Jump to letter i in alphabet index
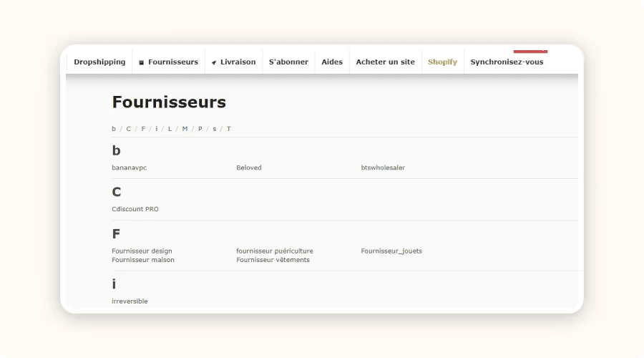Image resolution: width=644 pixels, height=358 pixels. click(x=157, y=129)
